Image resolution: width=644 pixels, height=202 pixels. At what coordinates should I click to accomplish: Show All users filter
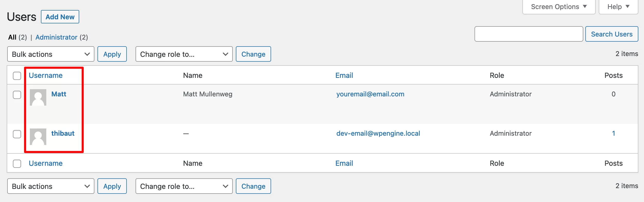(12, 37)
